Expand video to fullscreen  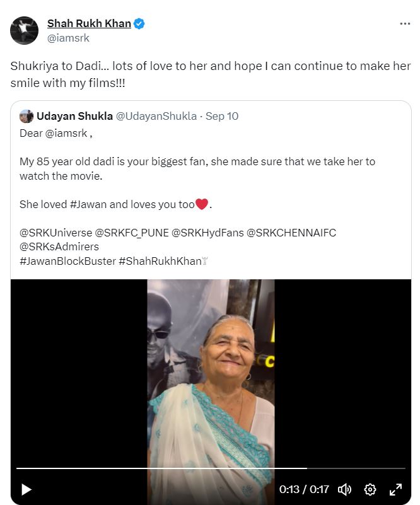point(395,489)
